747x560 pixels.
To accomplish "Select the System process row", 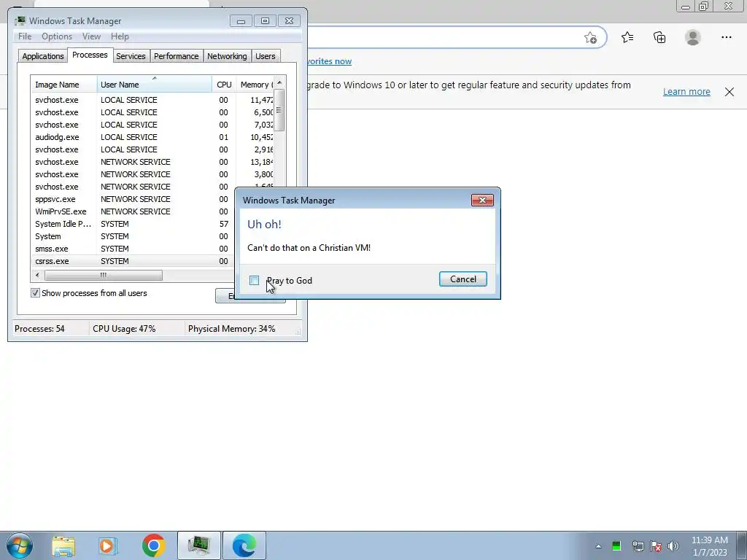I will (x=133, y=236).
